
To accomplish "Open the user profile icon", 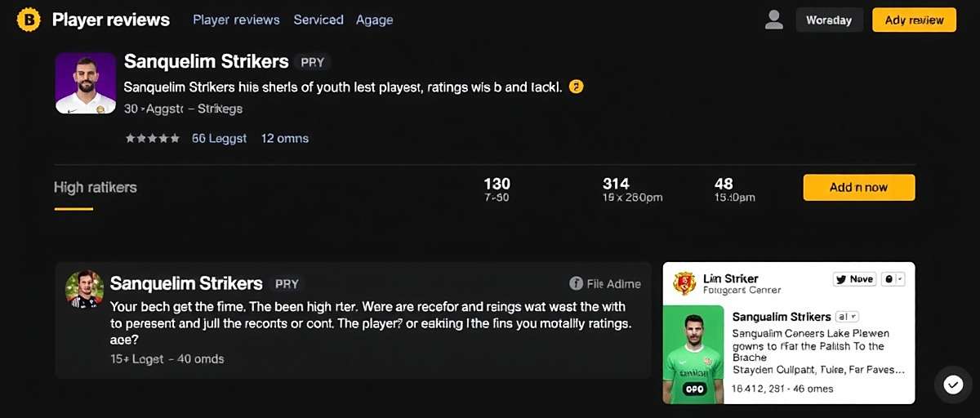I will coord(773,20).
